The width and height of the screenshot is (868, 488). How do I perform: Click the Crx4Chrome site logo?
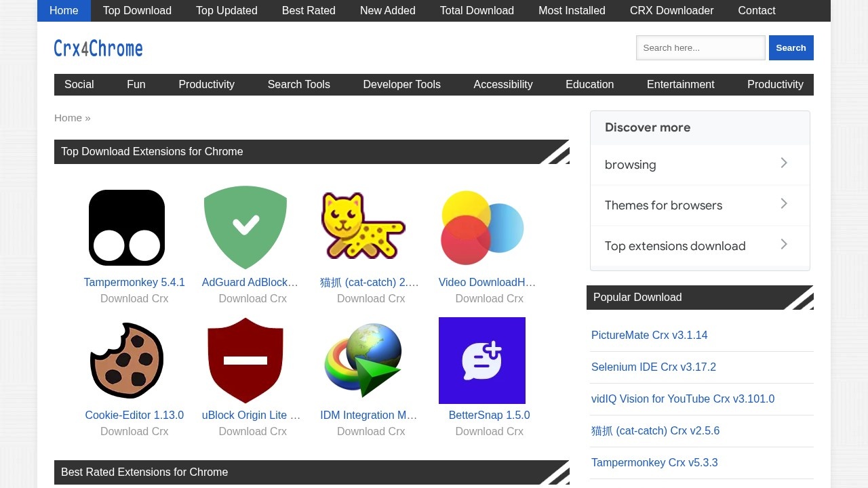pos(98,48)
